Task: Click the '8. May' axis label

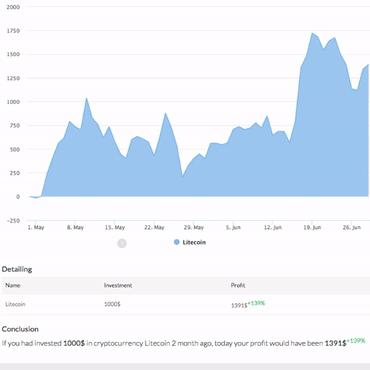Action: (75, 227)
